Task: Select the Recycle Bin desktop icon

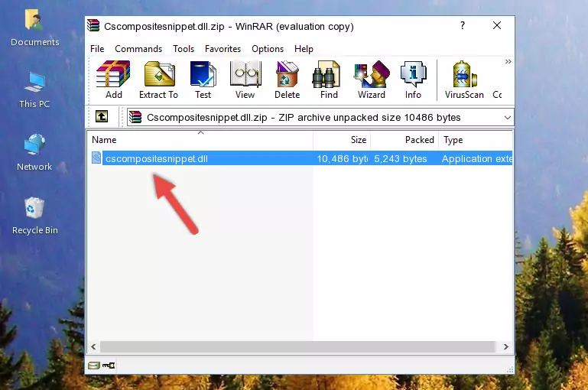Action: point(35,216)
